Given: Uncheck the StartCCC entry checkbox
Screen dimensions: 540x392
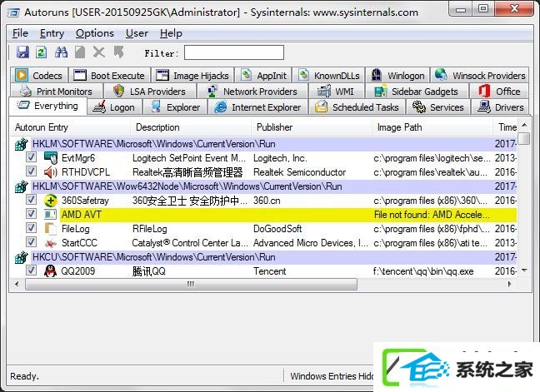Looking at the screenshot, I should [31, 242].
